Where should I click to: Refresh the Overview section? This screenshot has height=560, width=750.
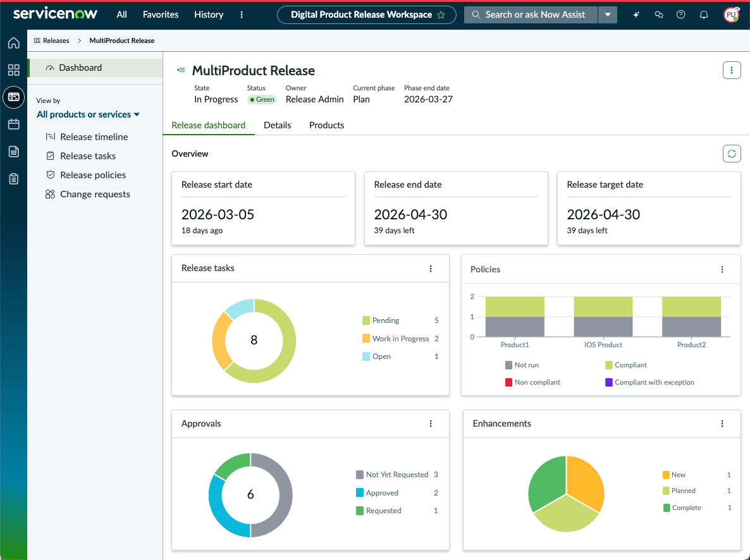tap(732, 154)
